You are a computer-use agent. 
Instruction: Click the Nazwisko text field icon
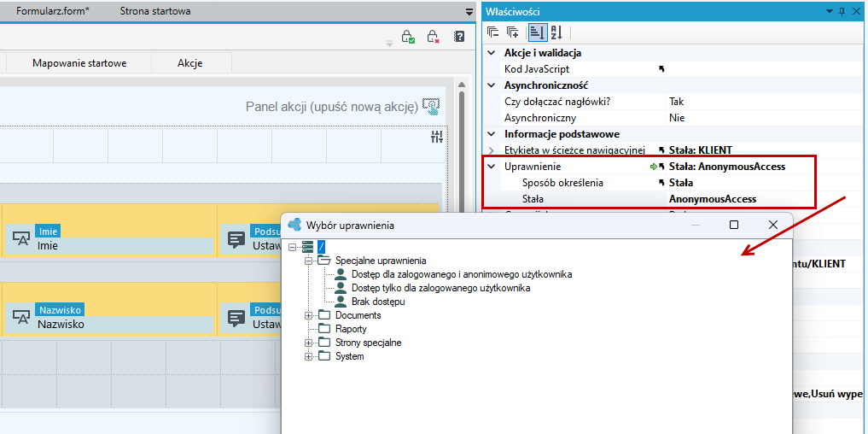click(x=21, y=317)
